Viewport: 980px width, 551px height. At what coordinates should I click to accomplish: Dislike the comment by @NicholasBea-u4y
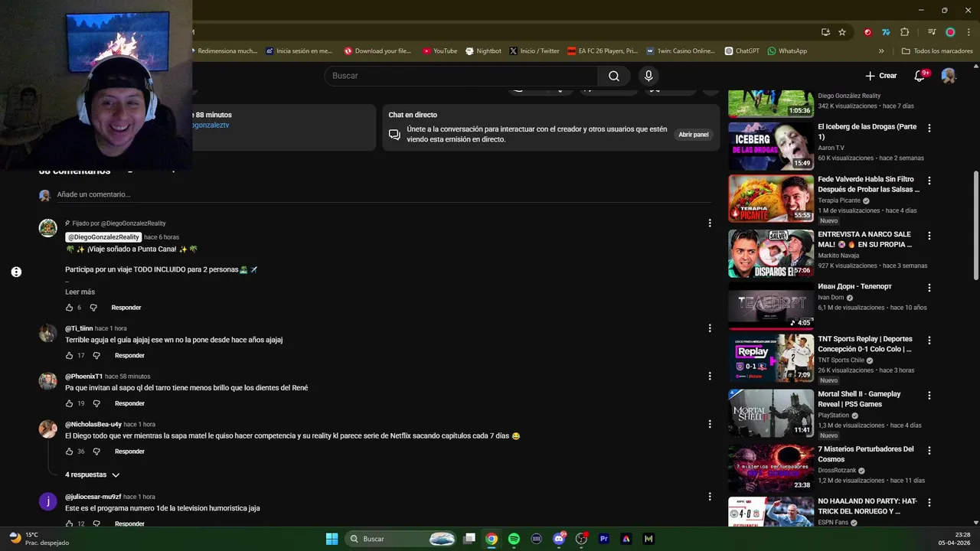[96, 452]
